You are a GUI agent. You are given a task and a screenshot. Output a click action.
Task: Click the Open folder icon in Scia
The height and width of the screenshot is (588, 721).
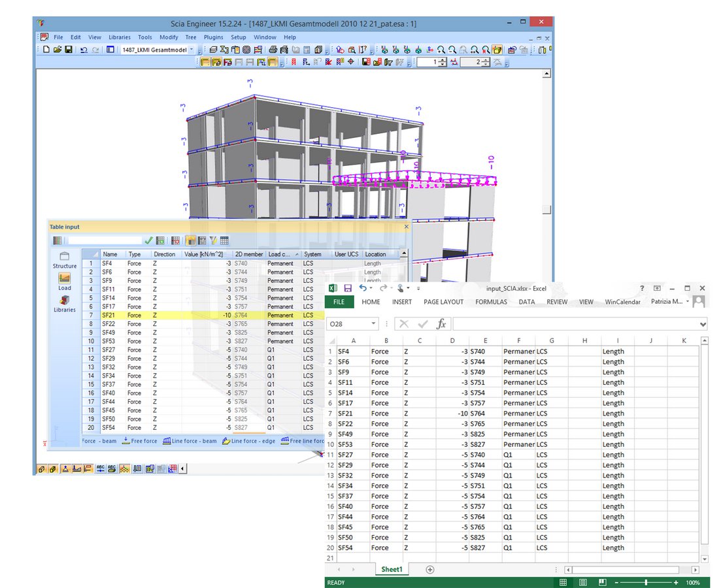pos(57,50)
